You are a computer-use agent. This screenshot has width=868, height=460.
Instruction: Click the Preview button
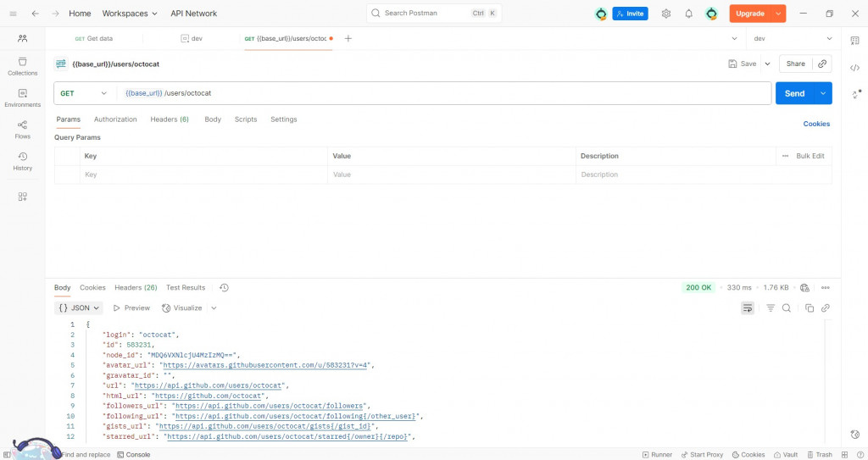pyautogui.click(x=131, y=308)
